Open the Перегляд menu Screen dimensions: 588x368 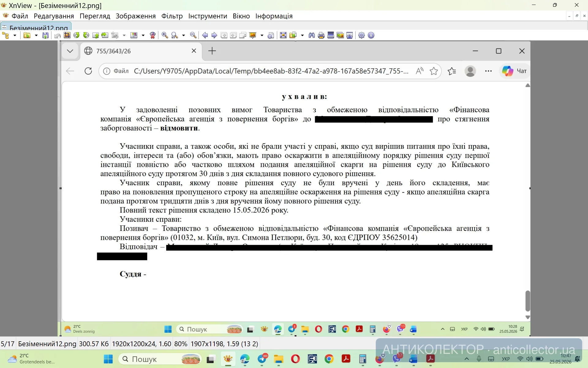95,16
